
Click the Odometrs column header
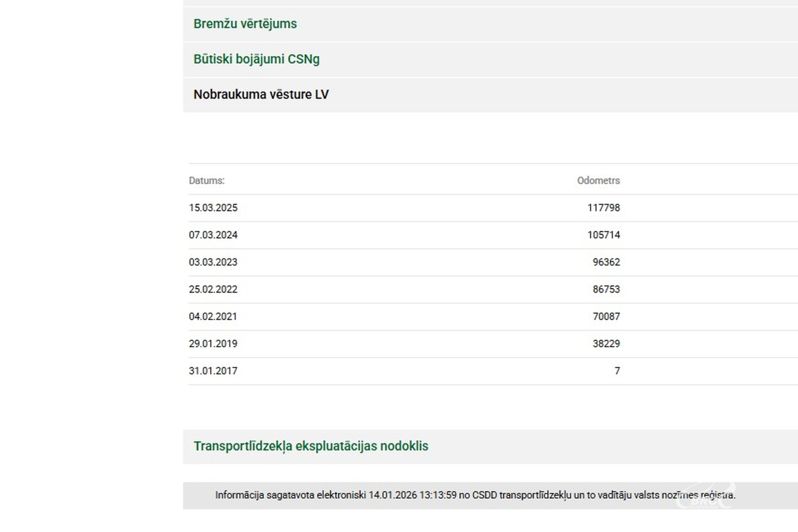coord(598,180)
